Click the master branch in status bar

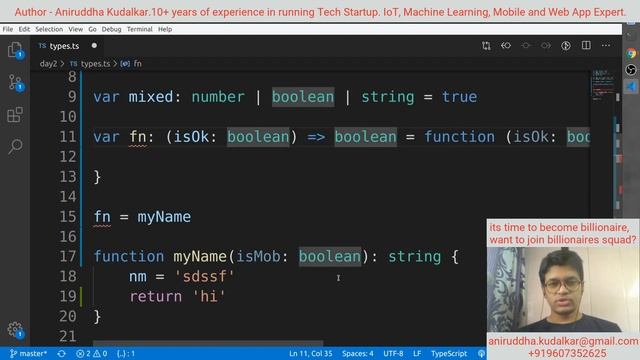(x=28, y=353)
